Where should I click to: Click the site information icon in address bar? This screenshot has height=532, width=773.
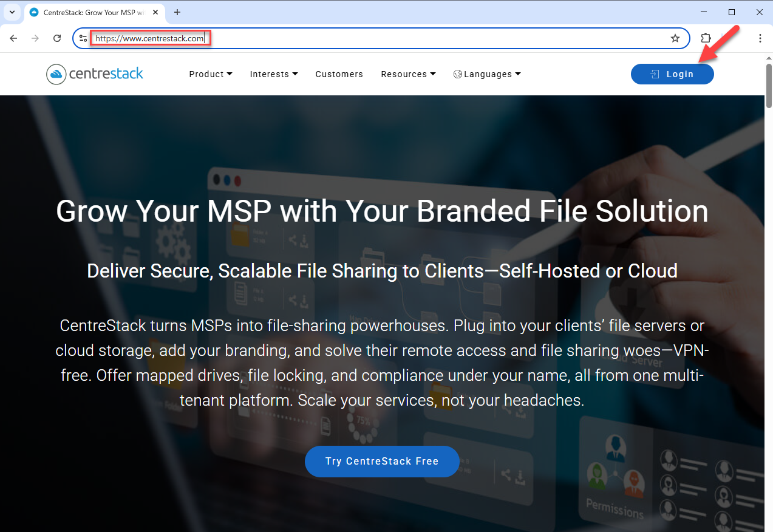pos(84,38)
